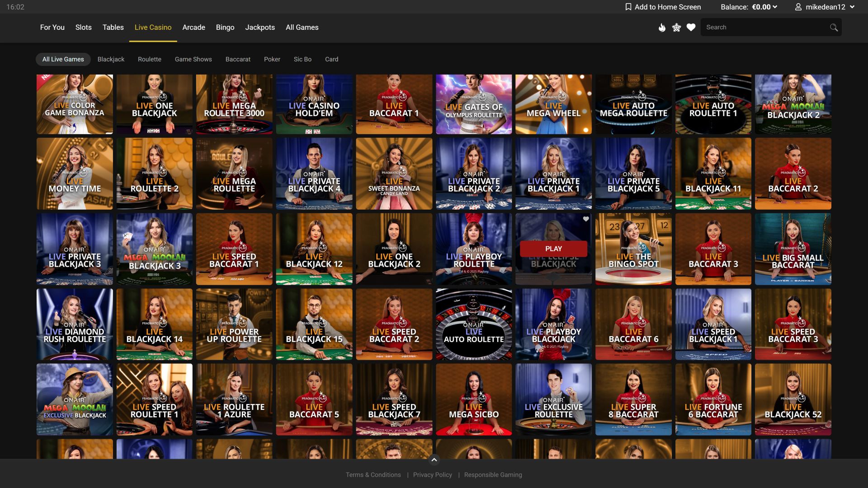868x488 pixels.
Task: Click the red PLAY button
Action: [553, 249]
